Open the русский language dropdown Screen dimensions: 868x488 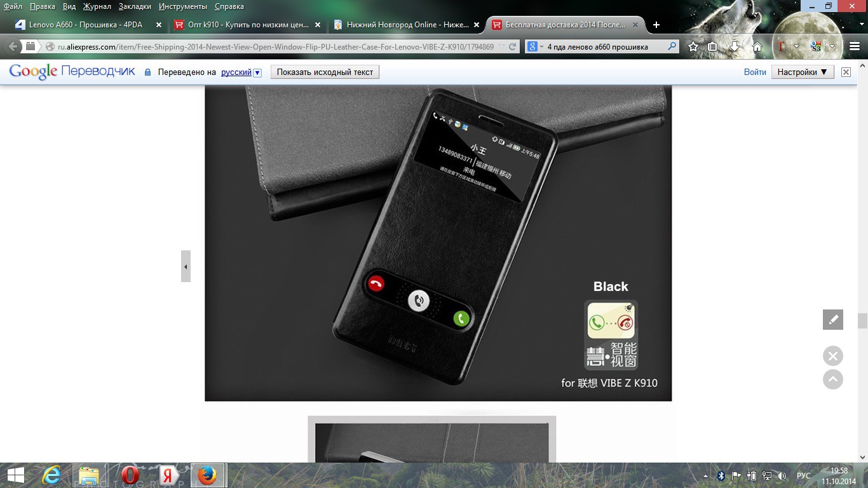tap(241, 72)
